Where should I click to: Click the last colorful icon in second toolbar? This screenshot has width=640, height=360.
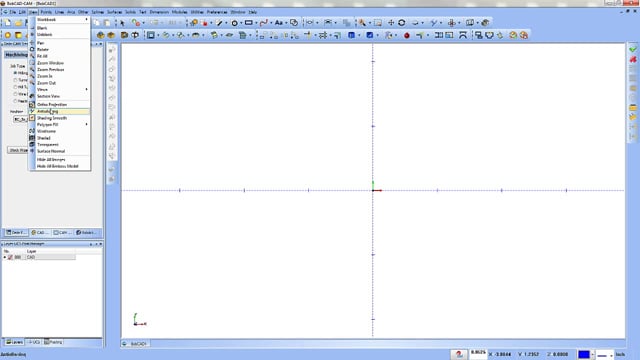(x=524, y=36)
